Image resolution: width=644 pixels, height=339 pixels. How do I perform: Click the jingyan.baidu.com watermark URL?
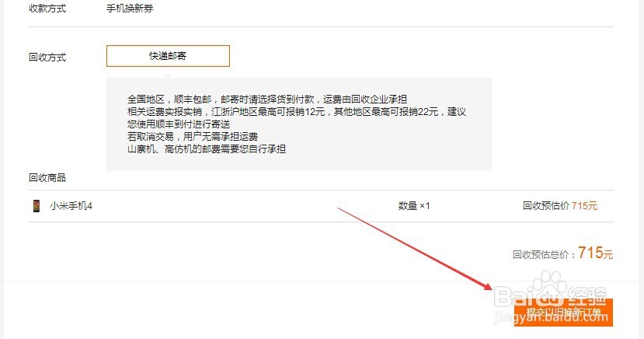pos(552,316)
